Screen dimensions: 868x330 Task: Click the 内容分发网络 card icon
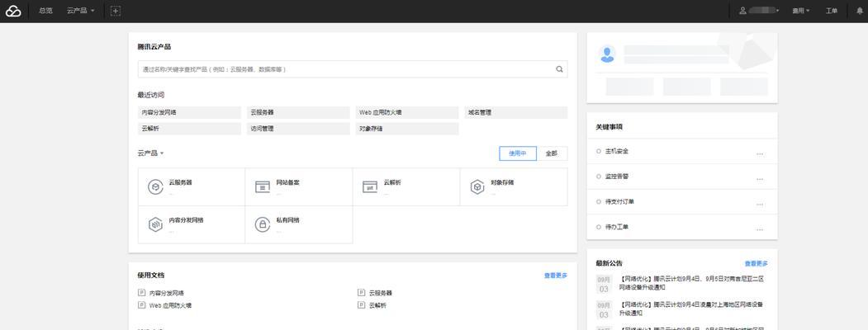(x=155, y=224)
